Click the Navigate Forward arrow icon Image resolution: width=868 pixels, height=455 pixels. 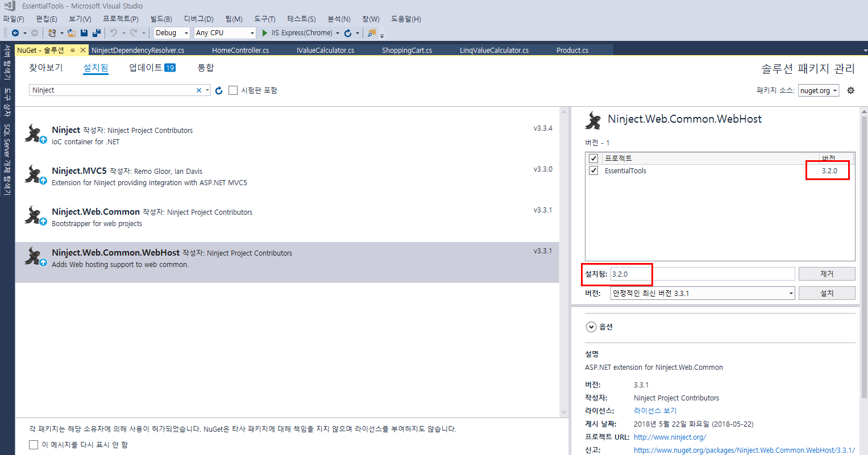[35, 33]
